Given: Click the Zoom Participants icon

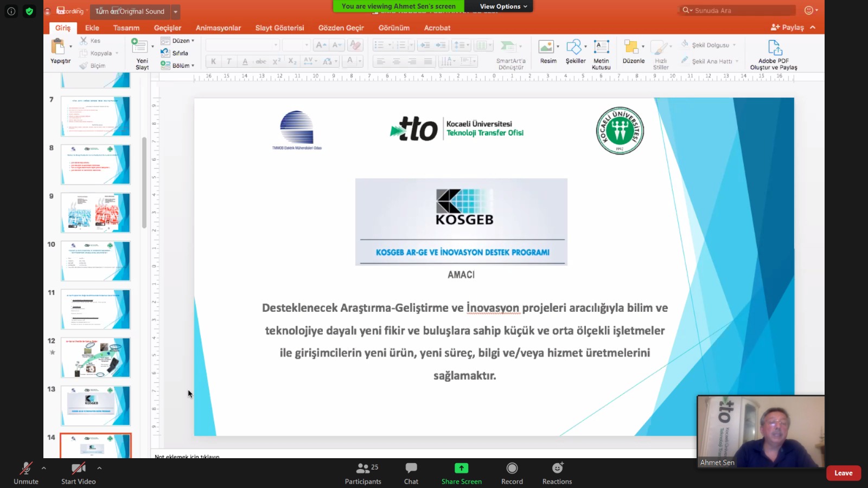Looking at the screenshot, I should [x=362, y=468].
